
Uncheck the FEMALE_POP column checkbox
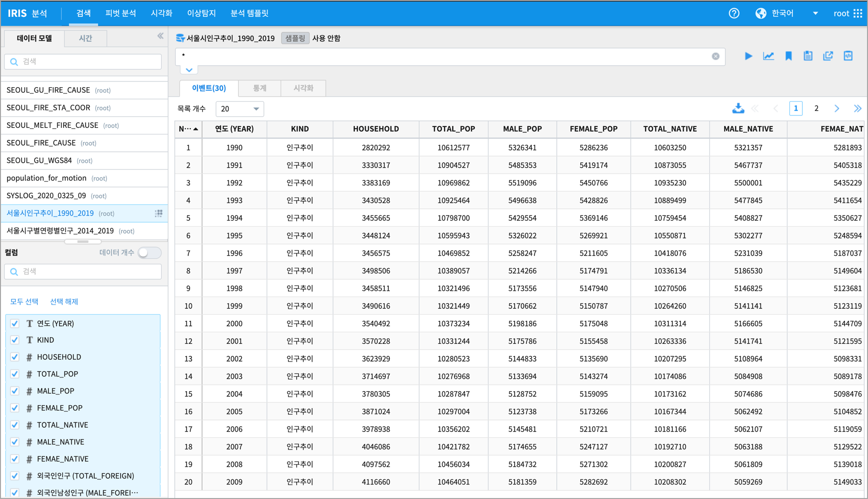15,408
